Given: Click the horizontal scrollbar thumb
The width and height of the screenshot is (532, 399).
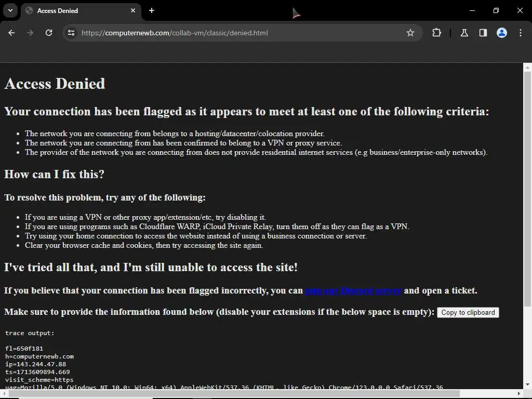Looking at the screenshot, I should pyautogui.click(x=234, y=394).
